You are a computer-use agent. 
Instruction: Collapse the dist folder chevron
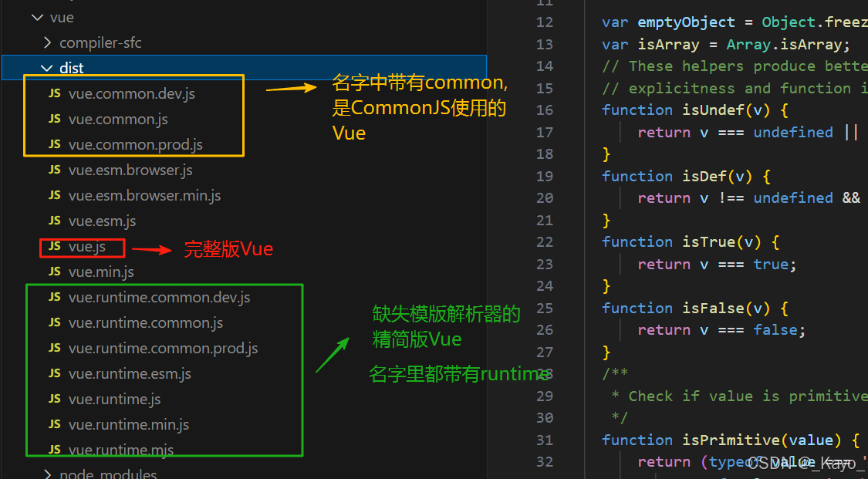pos(47,68)
